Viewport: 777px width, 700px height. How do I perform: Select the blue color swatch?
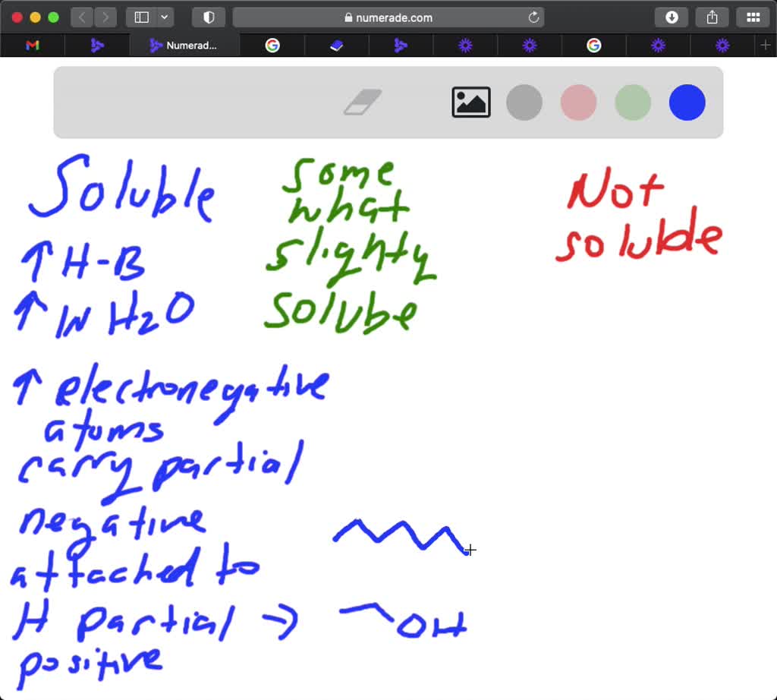coord(686,102)
